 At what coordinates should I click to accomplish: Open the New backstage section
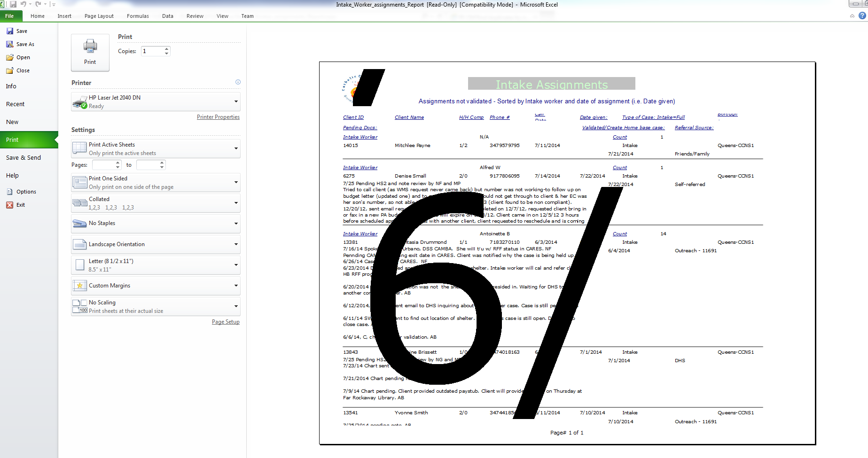pyautogui.click(x=12, y=122)
